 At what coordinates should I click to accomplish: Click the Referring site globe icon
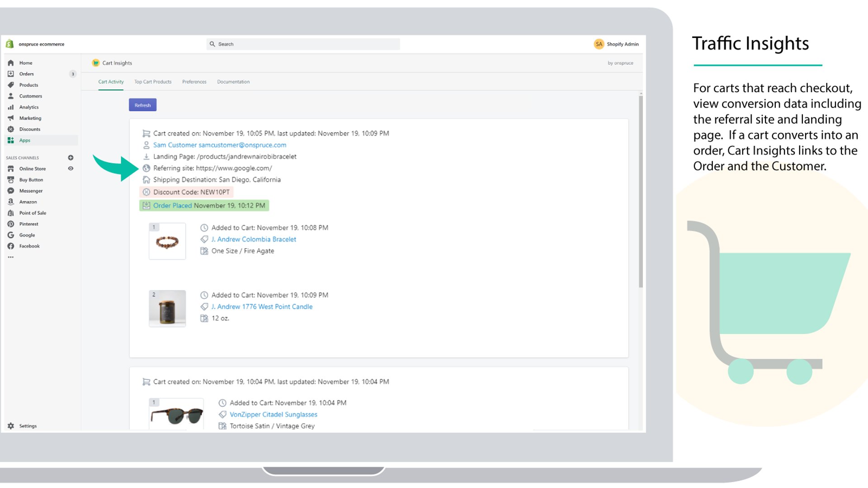click(x=146, y=168)
